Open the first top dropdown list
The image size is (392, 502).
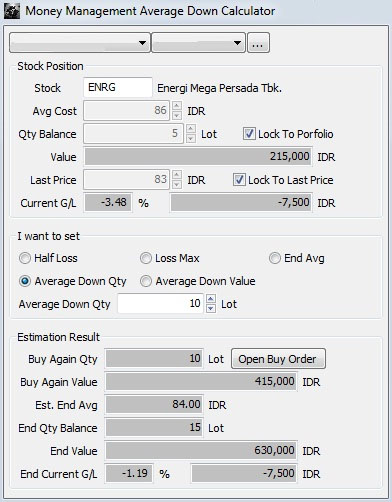click(x=80, y=42)
